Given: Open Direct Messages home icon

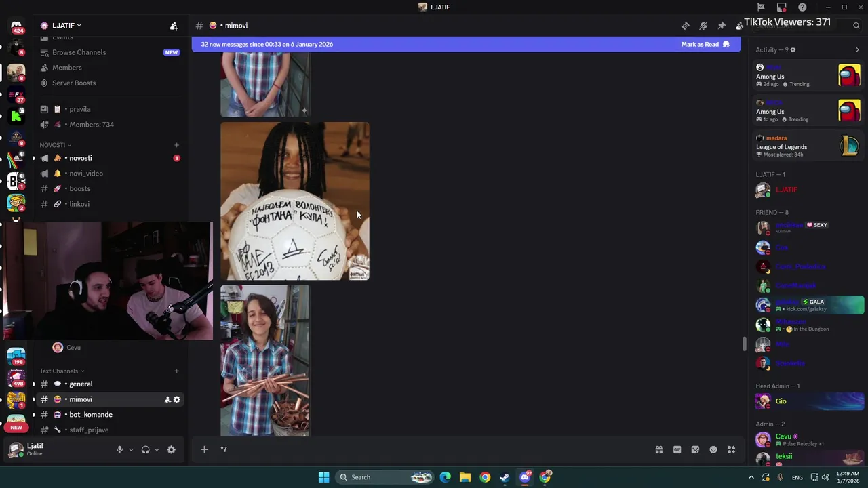Looking at the screenshot, I should click(16, 26).
